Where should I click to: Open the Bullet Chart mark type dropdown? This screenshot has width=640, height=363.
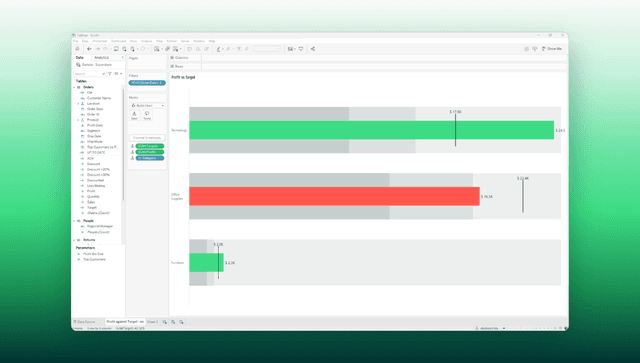[147, 105]
